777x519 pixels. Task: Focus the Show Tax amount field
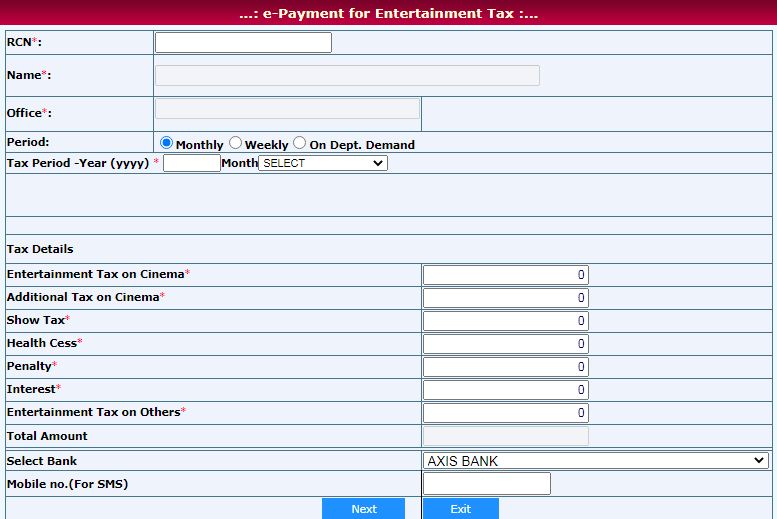point(506,321)
